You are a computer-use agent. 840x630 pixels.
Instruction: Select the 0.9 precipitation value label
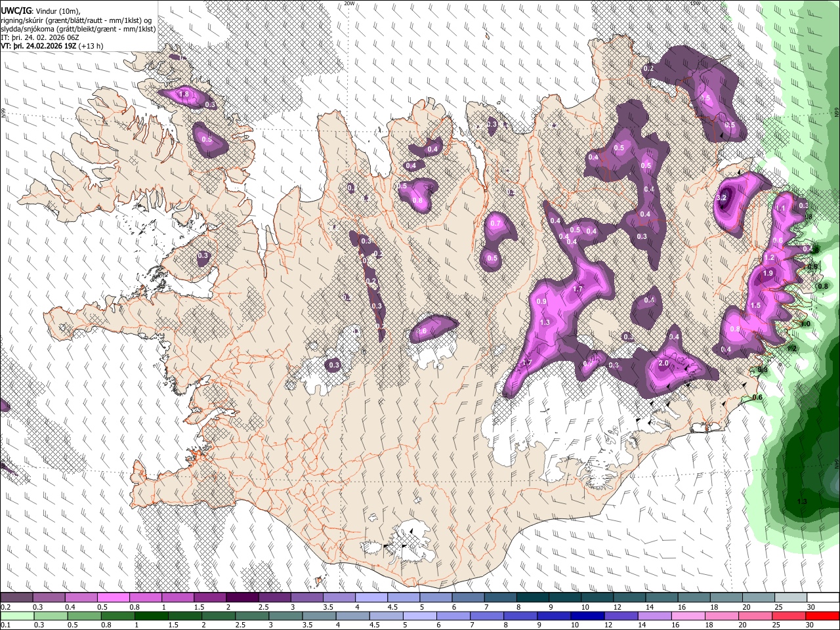click(x=542, y=301)
